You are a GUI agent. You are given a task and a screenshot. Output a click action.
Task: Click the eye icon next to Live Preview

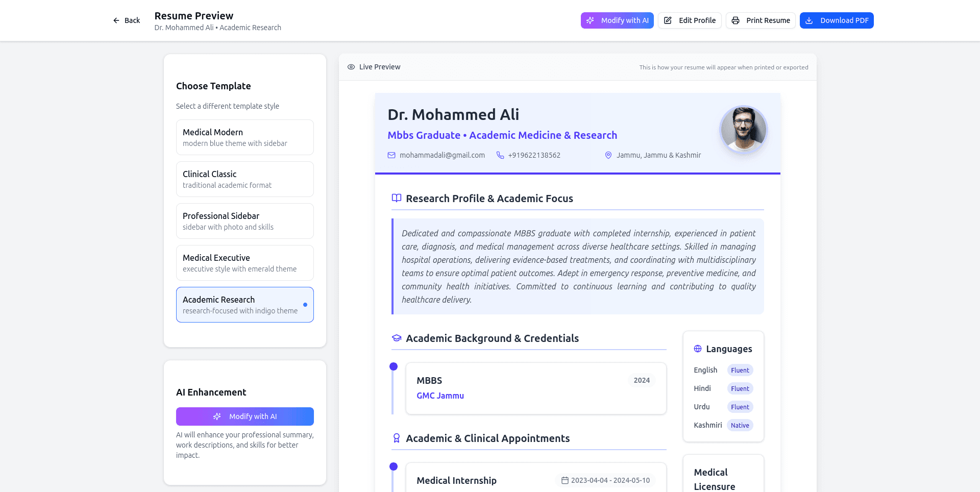[x=351, y=67]
